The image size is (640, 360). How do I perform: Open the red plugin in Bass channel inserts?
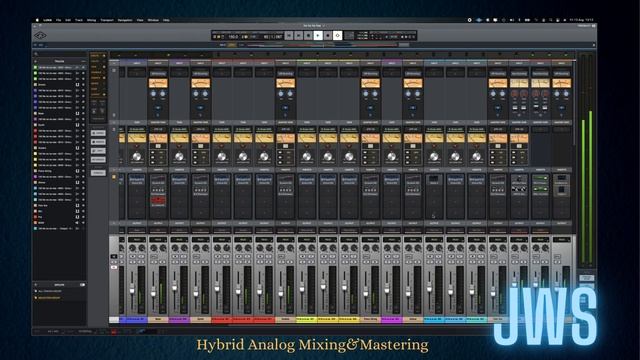158,200
